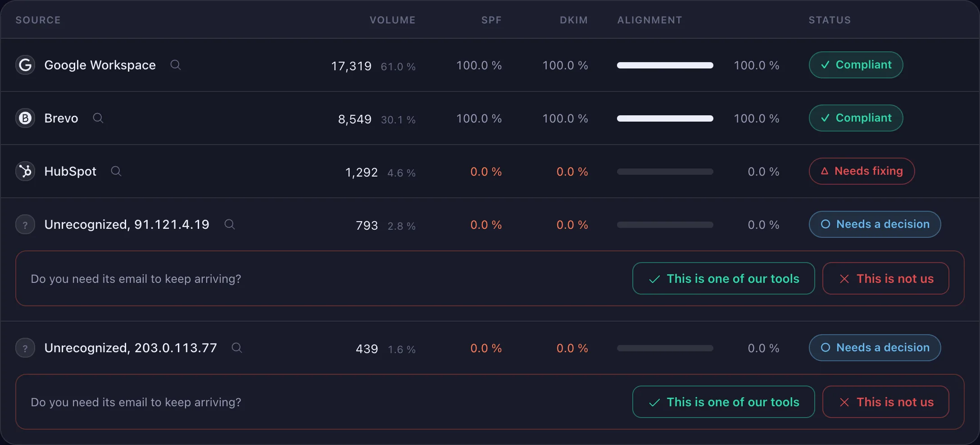
Task: Open the HubSpot magnifier icon
Action: (116, 171)
